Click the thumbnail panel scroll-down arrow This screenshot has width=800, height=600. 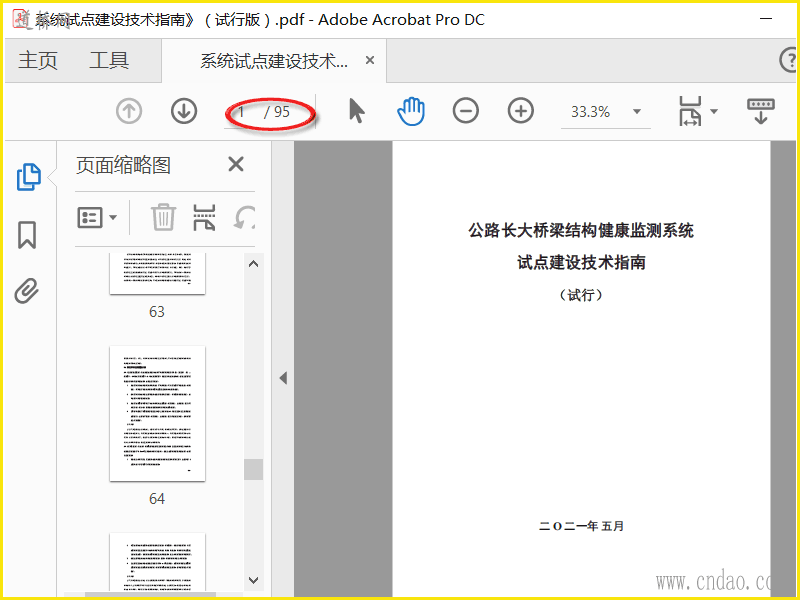254,580
